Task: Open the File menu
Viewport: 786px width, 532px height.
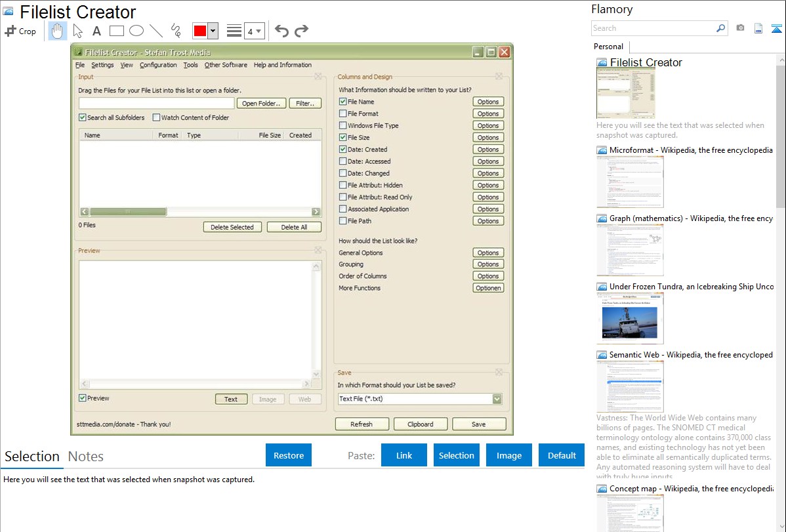Action: point(79,65)
